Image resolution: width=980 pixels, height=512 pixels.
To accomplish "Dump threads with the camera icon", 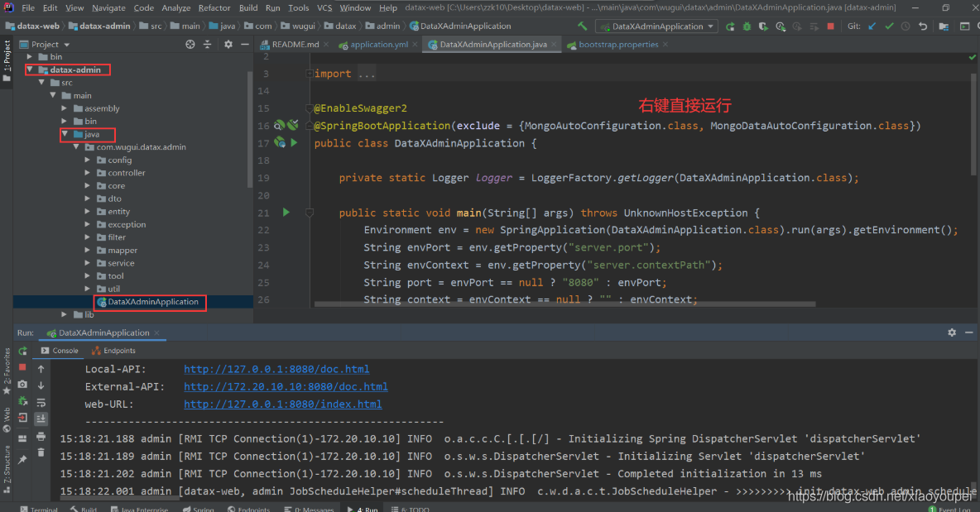I will click(x=22, y=384).
